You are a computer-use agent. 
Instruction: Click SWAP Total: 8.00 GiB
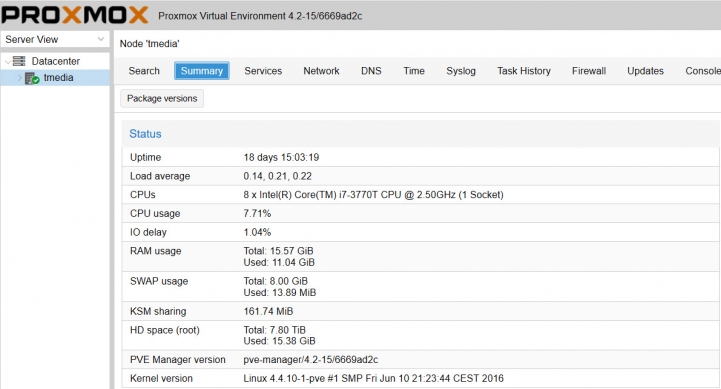[x=275, y=281]
